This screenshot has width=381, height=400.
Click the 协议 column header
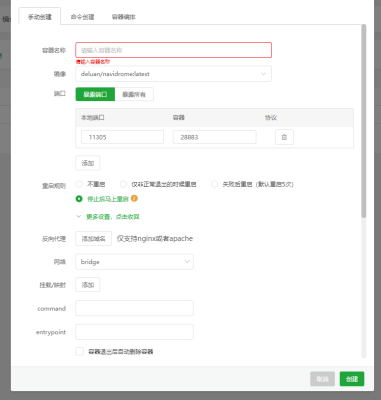coord(271,118)
